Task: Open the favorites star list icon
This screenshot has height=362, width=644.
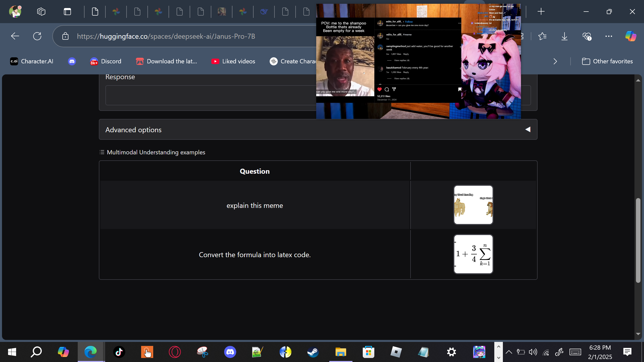Action: click(542, 36)
